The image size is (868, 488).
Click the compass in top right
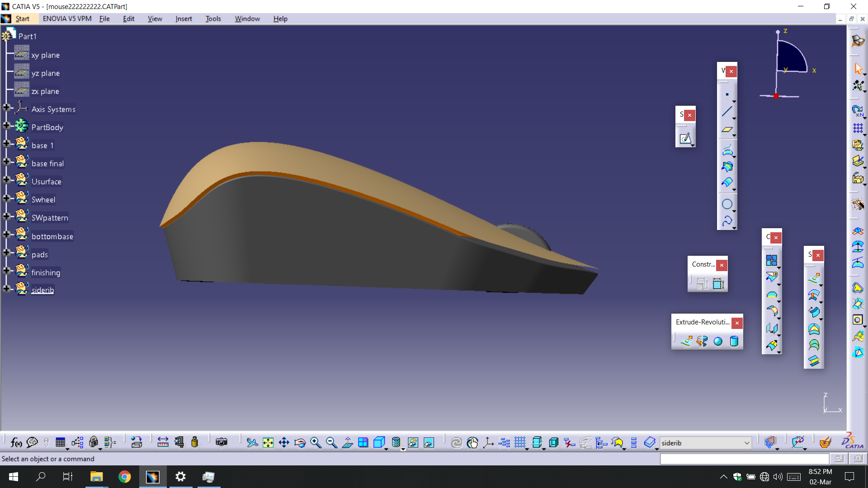[789, 63]
